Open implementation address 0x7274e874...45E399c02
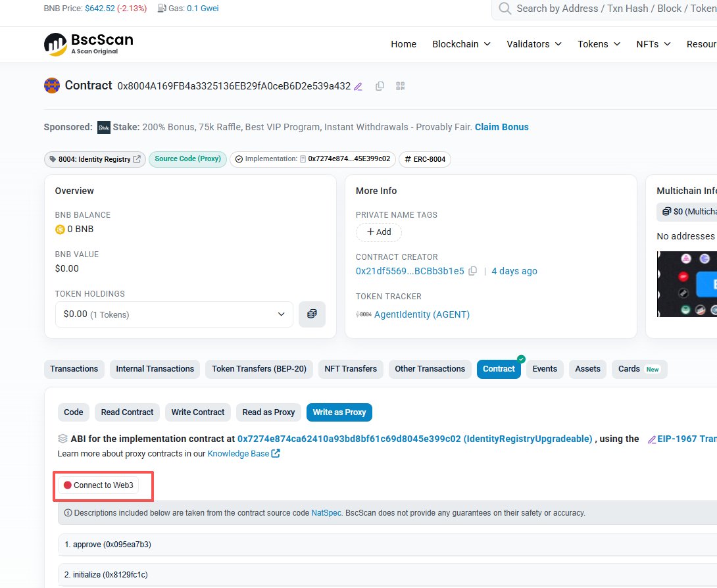This screenshot has height=588, width=717. pos(349,159)
